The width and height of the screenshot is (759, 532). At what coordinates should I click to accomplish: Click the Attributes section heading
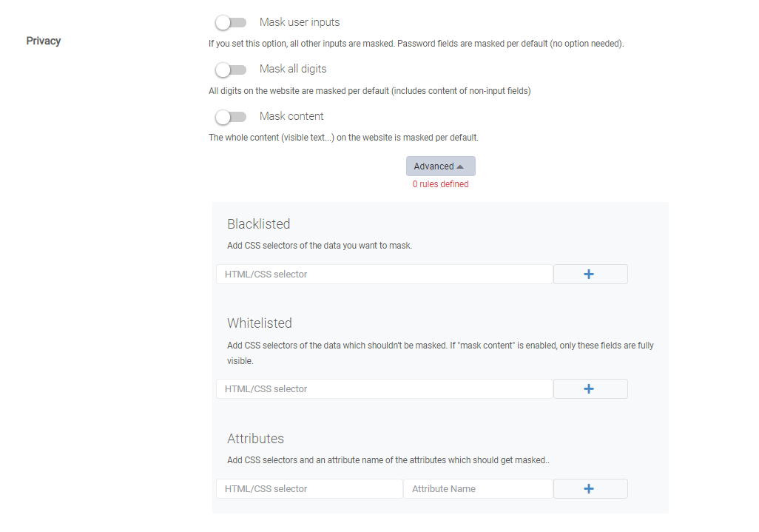pyautogui.click(x=255, y=439)
